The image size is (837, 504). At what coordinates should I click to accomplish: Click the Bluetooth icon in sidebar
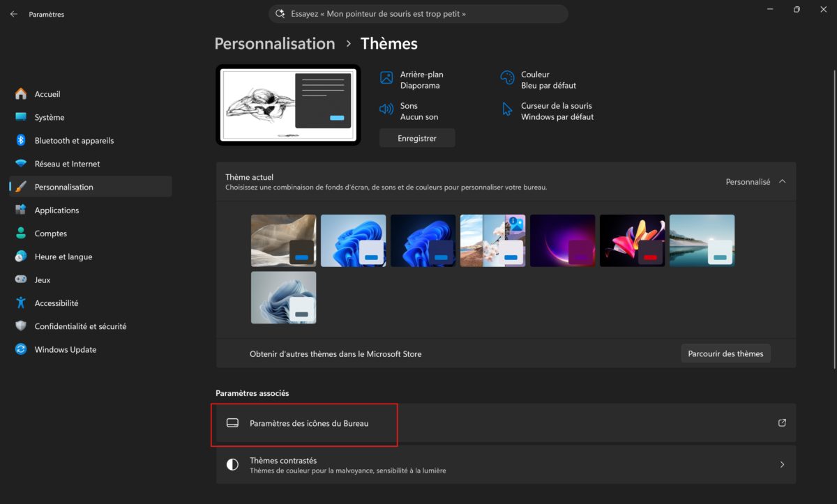[21, 140]
